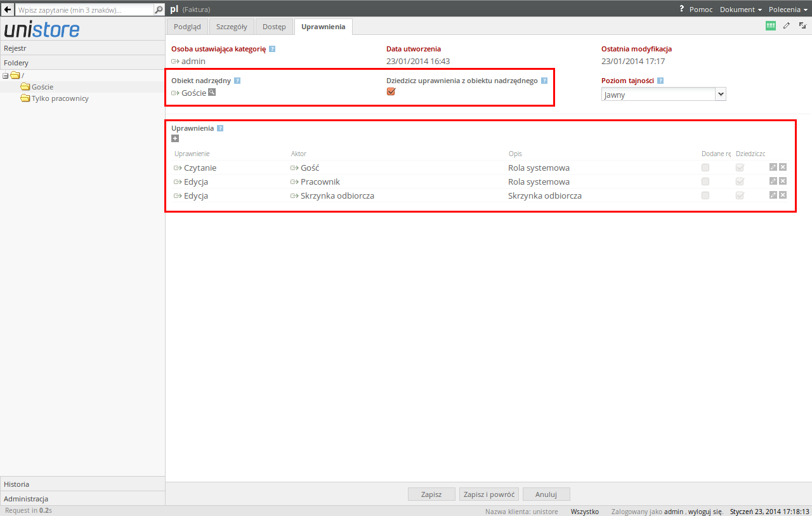Image resolution: width=812 pixels, height=516 pixels.
Task: Click the pencil edit icon beside the tabs
Action: [787, 26]
